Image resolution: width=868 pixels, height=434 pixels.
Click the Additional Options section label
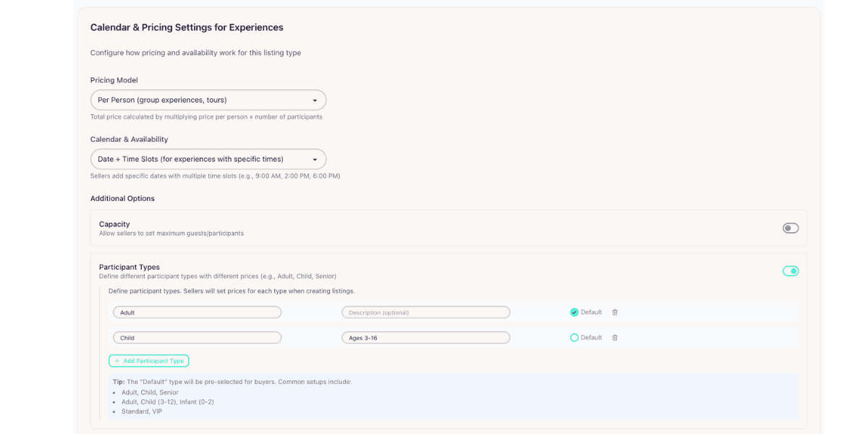pyautogui.click(x=122, y=197)
